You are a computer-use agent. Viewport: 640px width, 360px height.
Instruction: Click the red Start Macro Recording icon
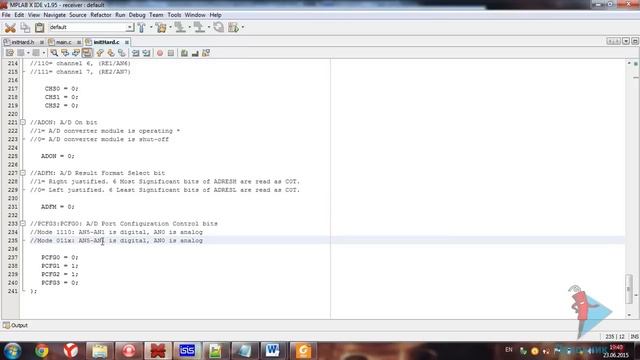(160, 53)
